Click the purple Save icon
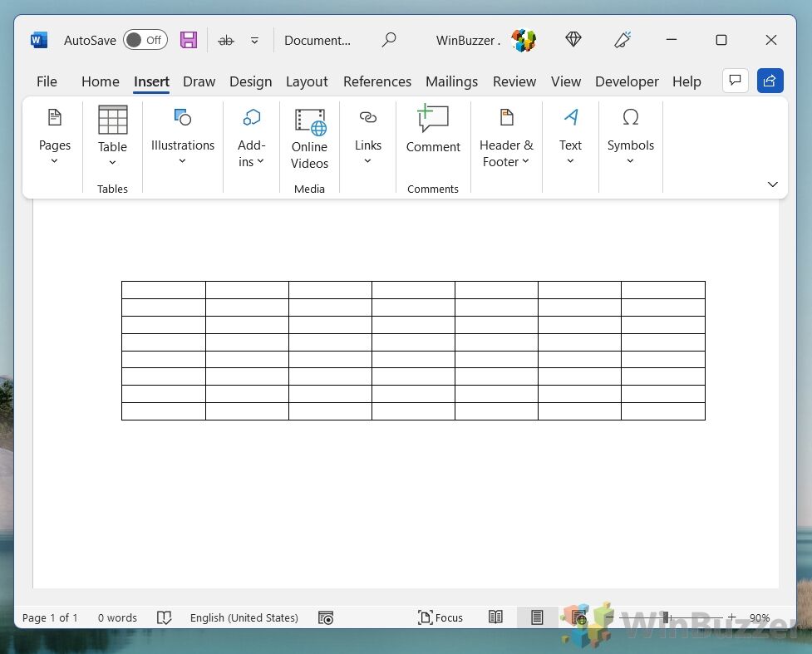This screenshot has height=654, width=812. click(189, 40)
